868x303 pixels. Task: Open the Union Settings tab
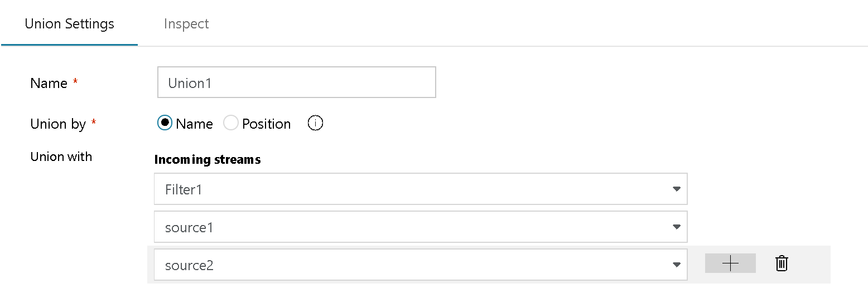coord(70,24)
